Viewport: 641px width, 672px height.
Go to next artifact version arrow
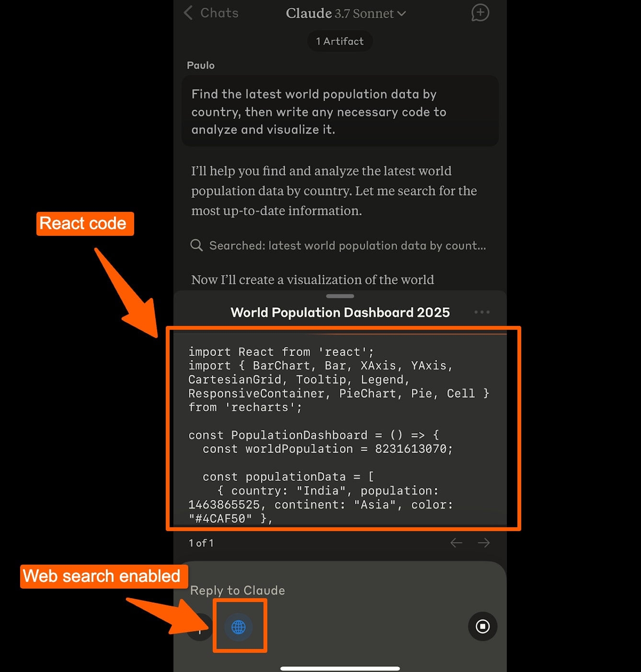pyautogui.click(x=484, y=543)
